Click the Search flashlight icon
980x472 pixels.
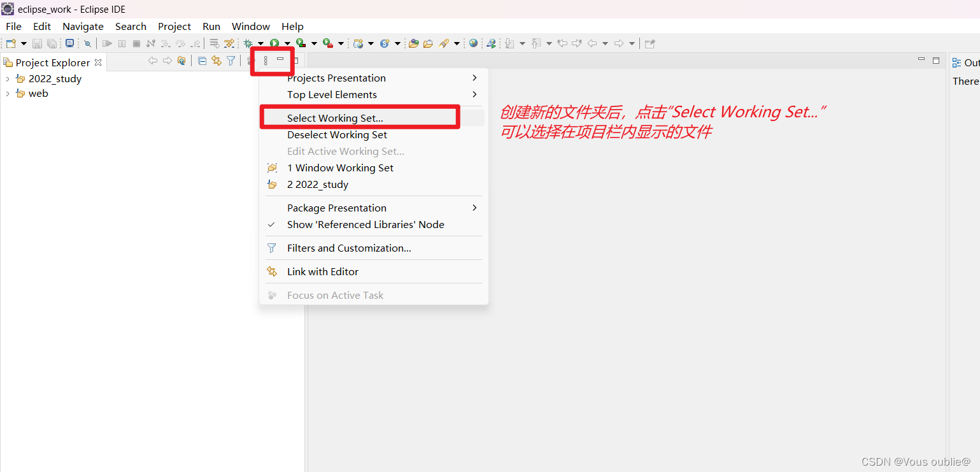(444, 43)
